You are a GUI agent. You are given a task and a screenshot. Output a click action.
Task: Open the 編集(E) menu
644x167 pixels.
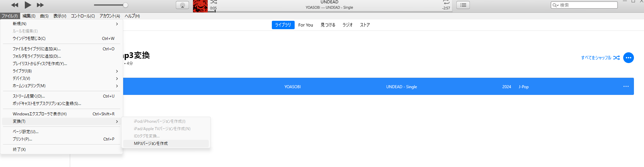29,16
